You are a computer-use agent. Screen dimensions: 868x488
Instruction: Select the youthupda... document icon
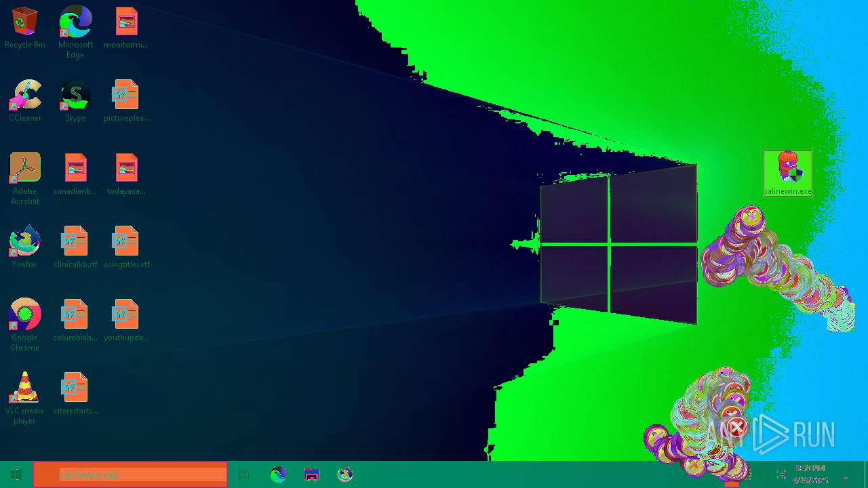[126, 321]
